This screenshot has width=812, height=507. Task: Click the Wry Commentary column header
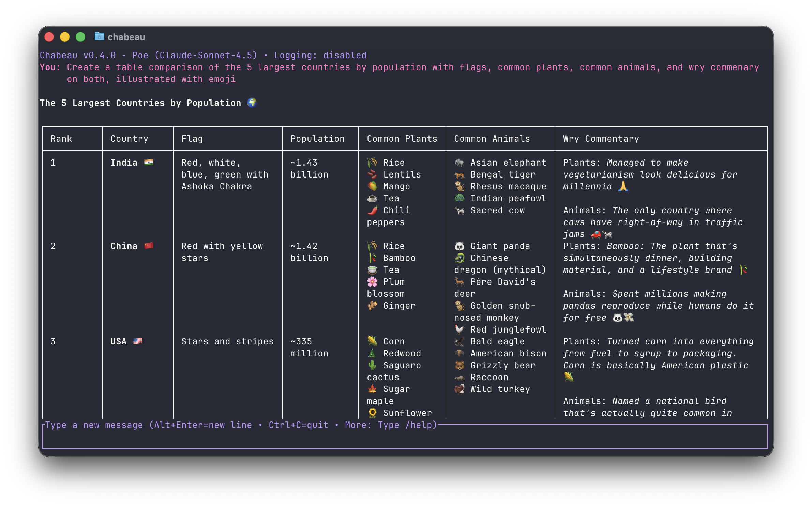tap(601, 139)
